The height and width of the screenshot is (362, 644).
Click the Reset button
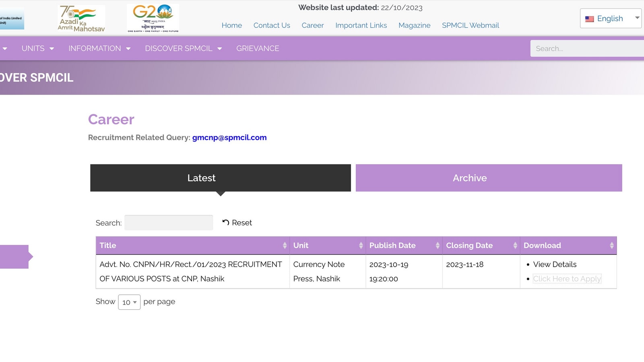point(237,222)
